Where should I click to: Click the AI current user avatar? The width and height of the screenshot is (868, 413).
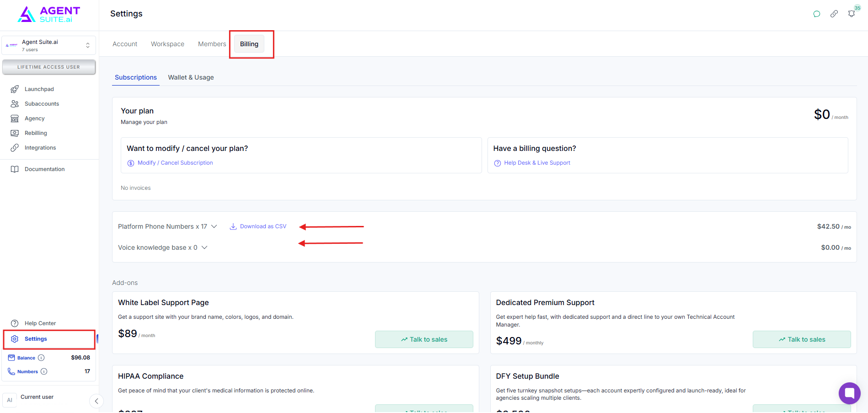point(10,400)
